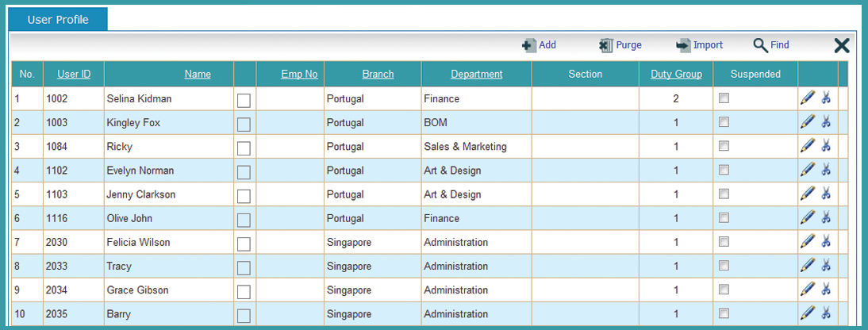868x330 pixels.
Task: Close the panel with X button
Action: tap(842, 45)
